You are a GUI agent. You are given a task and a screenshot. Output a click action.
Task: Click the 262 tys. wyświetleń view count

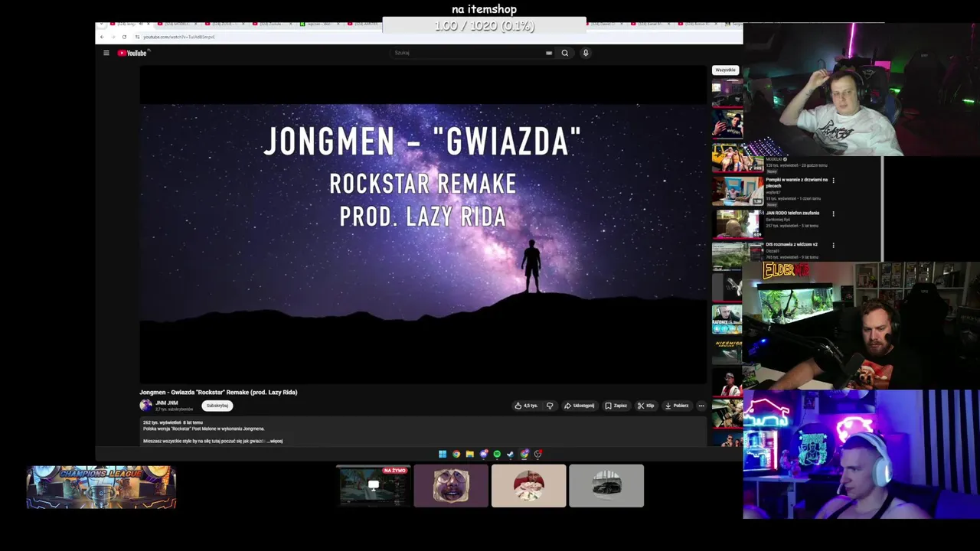[x=162, y=422]
